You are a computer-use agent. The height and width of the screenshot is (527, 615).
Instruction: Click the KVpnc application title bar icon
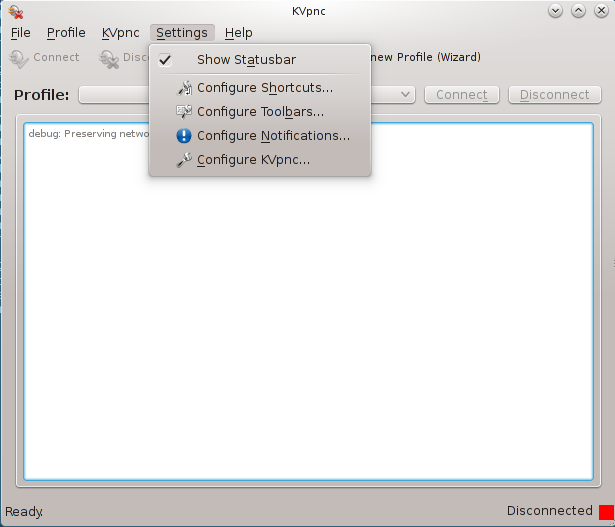click(x=16, y=12)
